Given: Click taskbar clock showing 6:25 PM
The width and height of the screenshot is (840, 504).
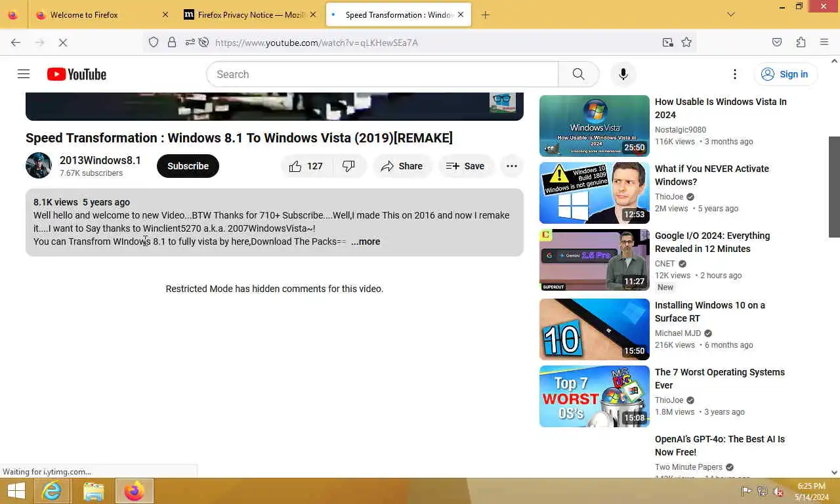Looking at the screenshot, I should point(811,492).
